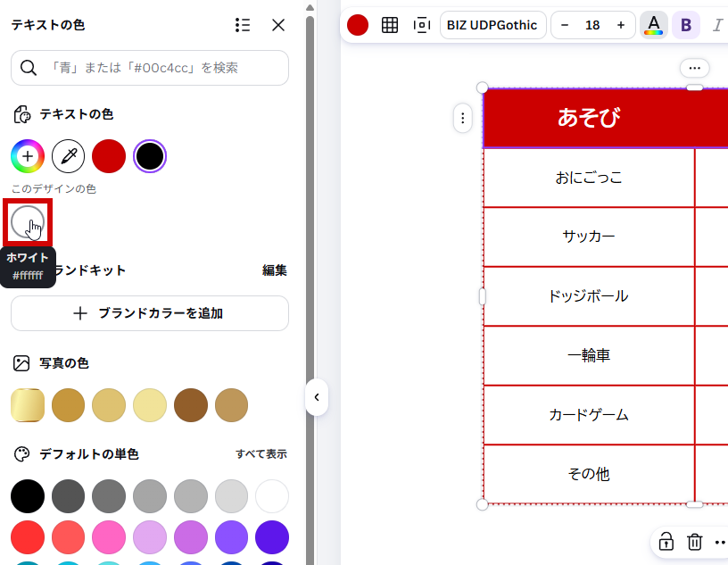Pick the gold gradient photo color
The height and width of the screenshot is (565, 728).
[28, 405]
